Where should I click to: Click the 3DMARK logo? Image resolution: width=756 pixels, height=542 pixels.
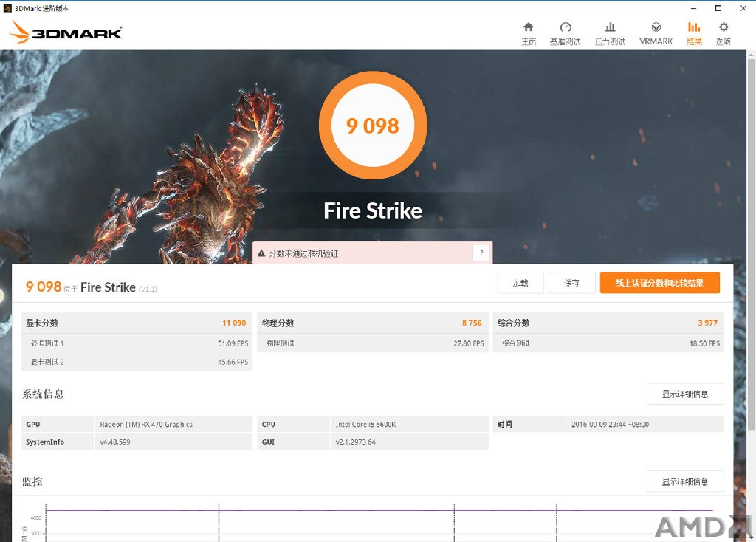(66, 32)
